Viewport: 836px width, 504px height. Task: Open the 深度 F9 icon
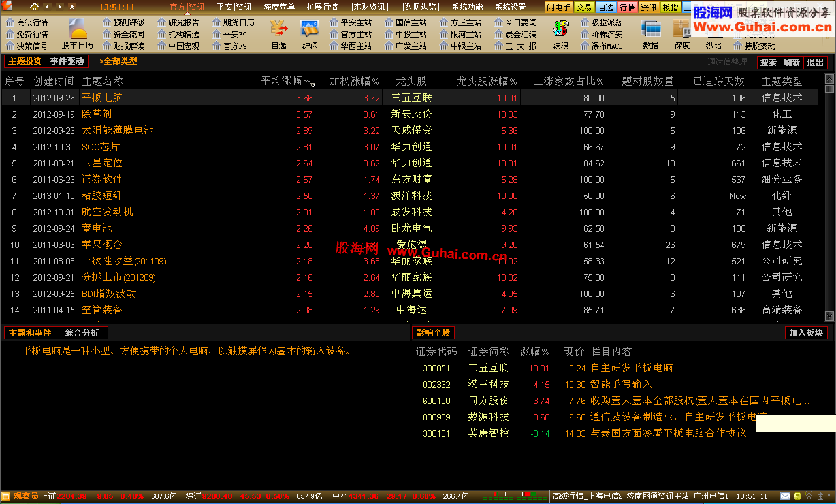[x=682, y=34]
